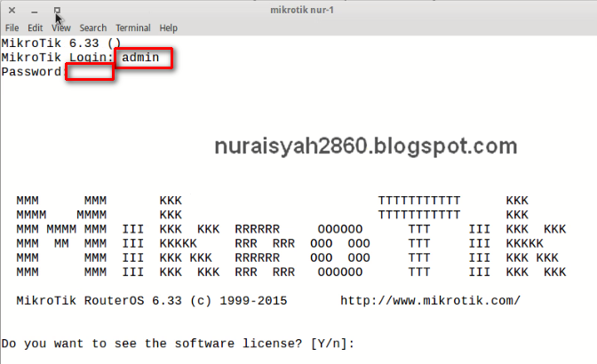Image resolution: width=597 pixels, height=364 pixels.
Task: Open the Help menu
Action: pyautogui.click(x=168, y=28)
